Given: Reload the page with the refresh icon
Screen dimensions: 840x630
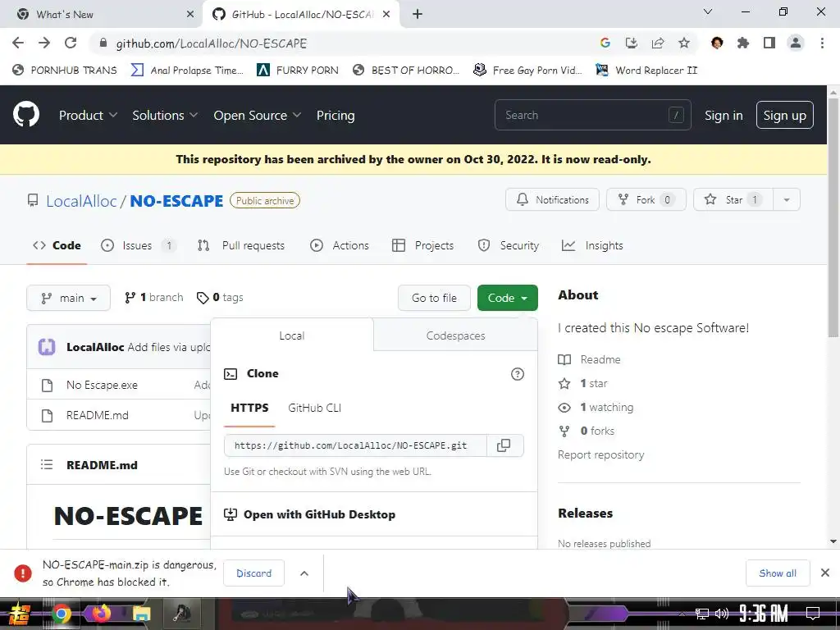Looking at the screenshot, I should coord(71,43).
